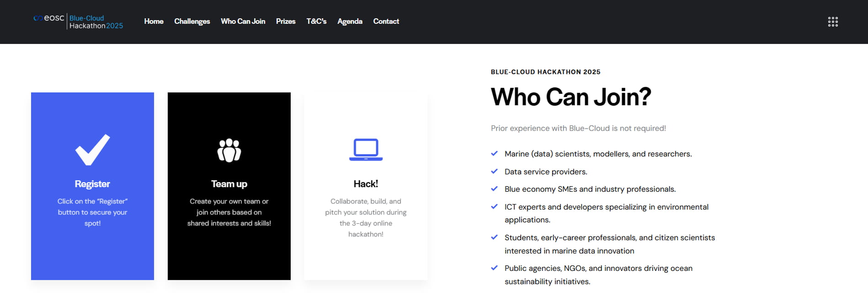The width and height of the screenshot is (868, 302).
Task: Open the Challenges page from navigation
Action: tap(192, 22)
